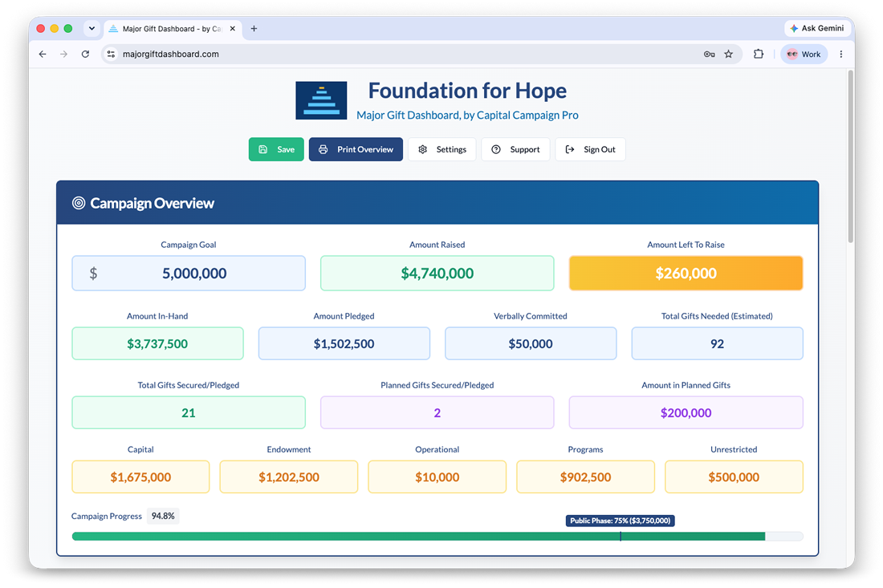Click the Campaign Overview target icon
This screenshot has width=883, height=588.
point(79,203)
